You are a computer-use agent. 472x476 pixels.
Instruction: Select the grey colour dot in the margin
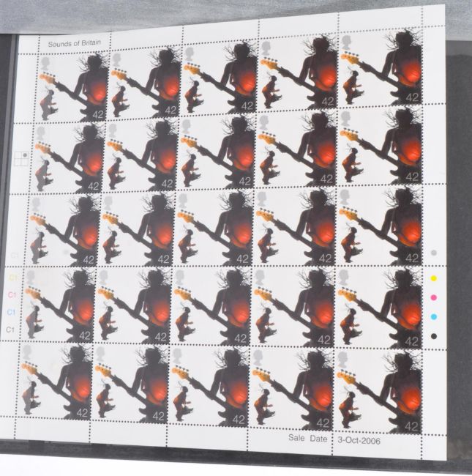point(434,253)
